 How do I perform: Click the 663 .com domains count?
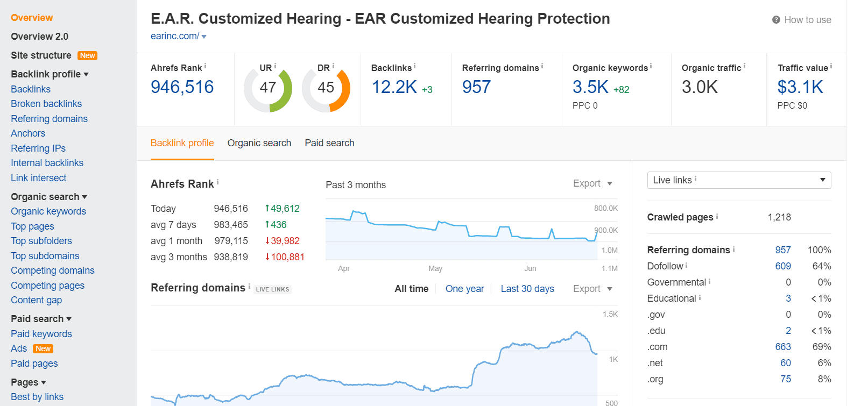[783, 347]
